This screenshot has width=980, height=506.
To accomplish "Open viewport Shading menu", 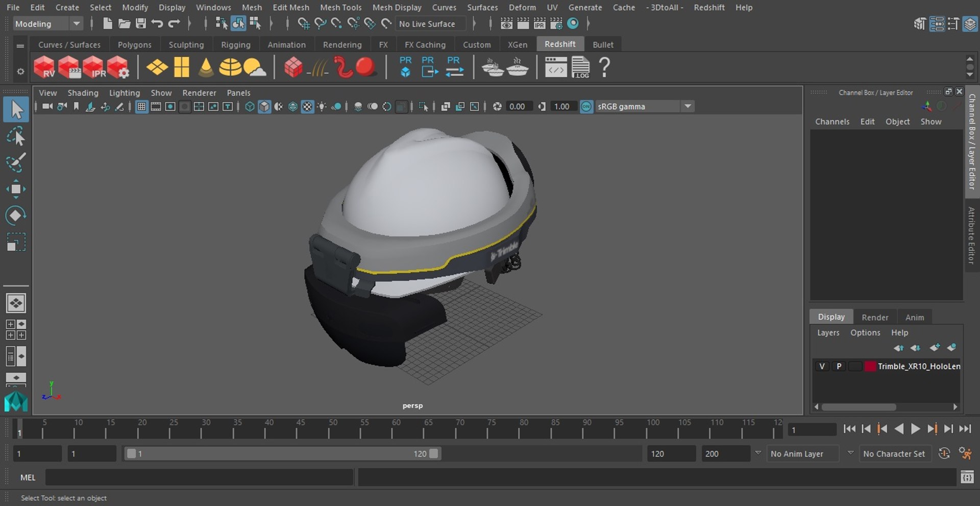I will (83, 92).
